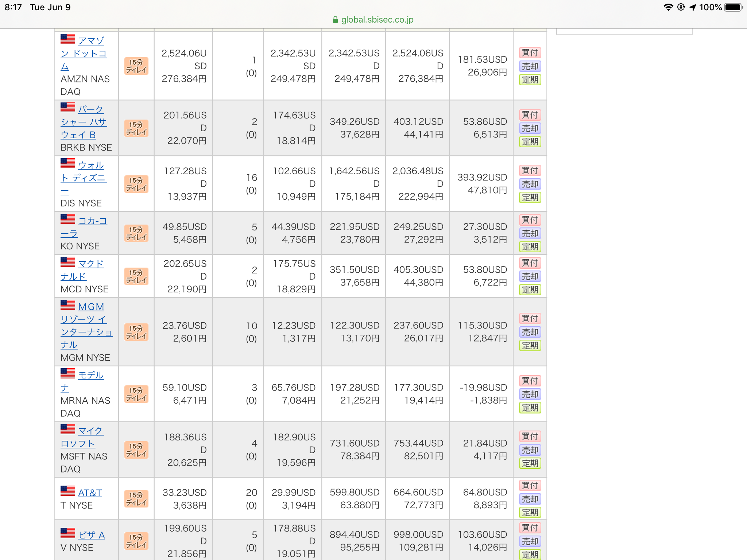The width and height of the screenshot is (747, 560).
Task: Click the 15分ディレイ delay icon for Visa
Action: click(136, 541)
